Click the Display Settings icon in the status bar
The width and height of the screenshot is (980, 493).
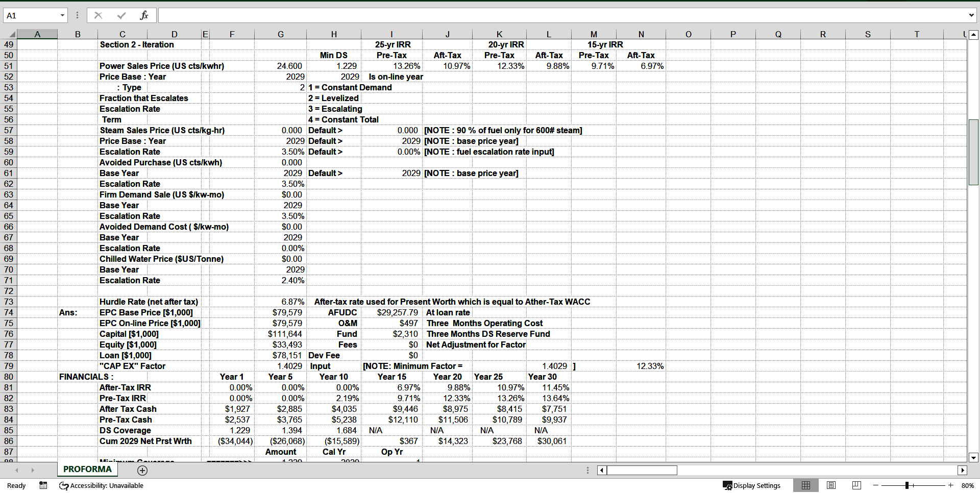pyautogui.click(x=727, y=485)
